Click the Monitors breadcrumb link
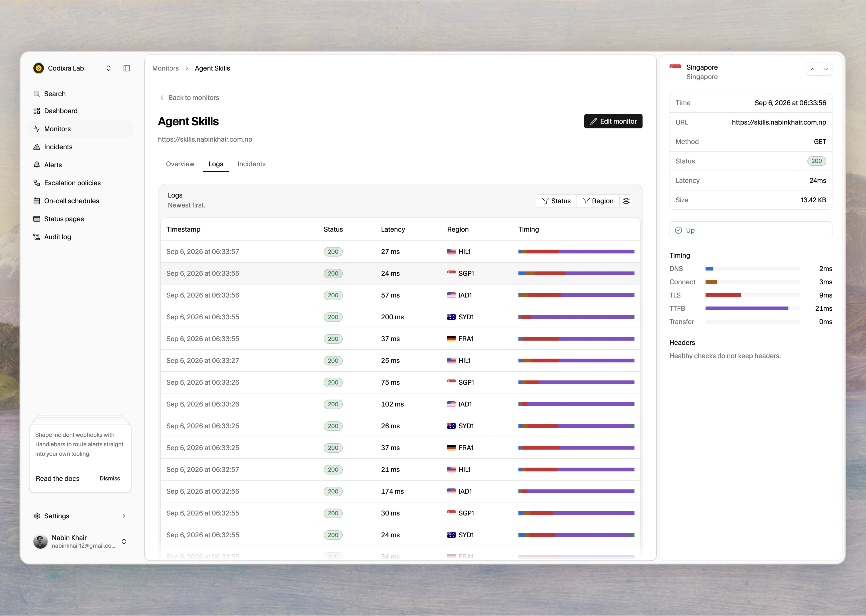 tap(165, 68)
